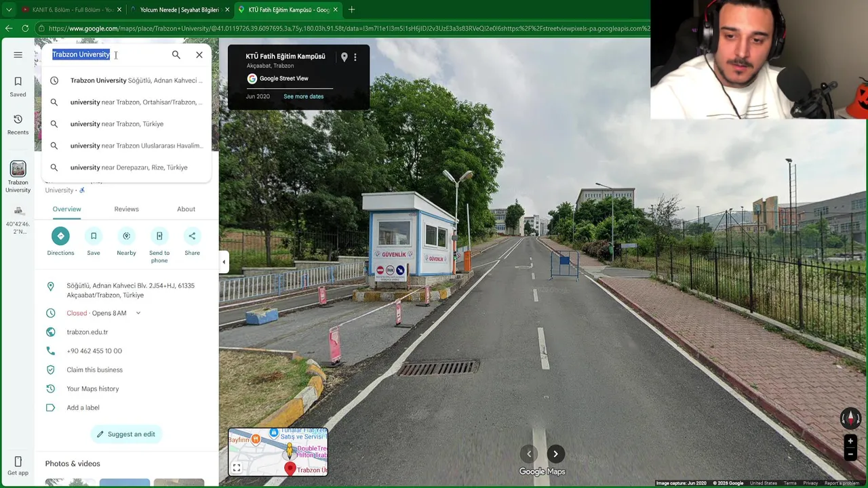Click the location pin in Street View card
The height and width of the screenshot is (488, 868).
point(344,58)
